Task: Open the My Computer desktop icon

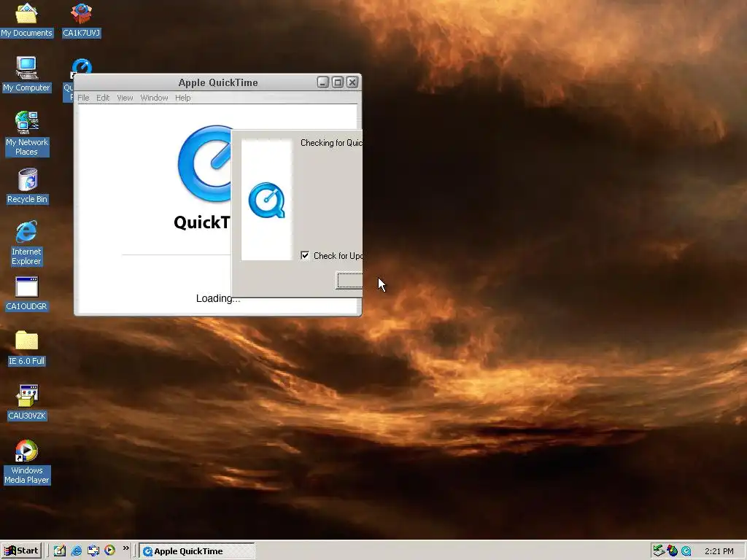Action: pyautogui.click(x=27, y=75)
